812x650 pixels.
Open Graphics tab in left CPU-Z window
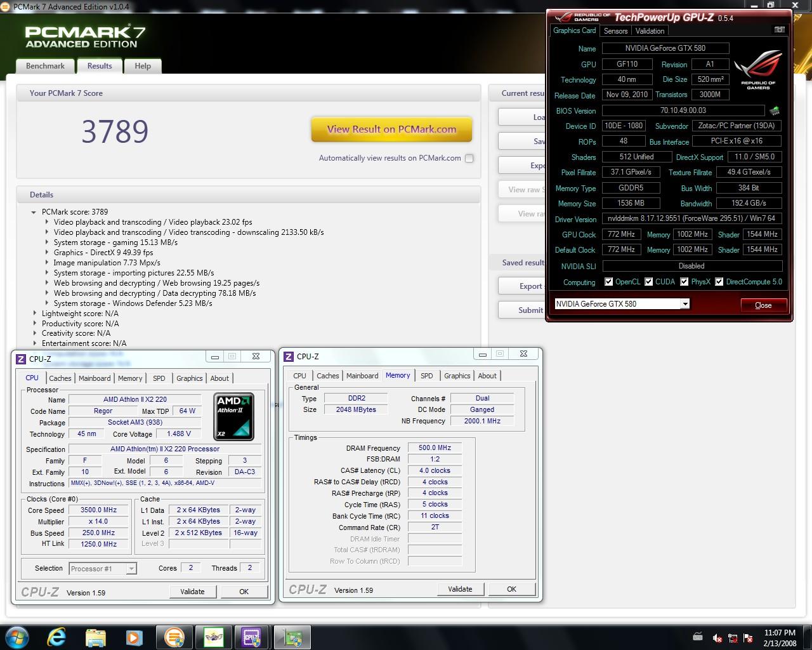(190, 378)
